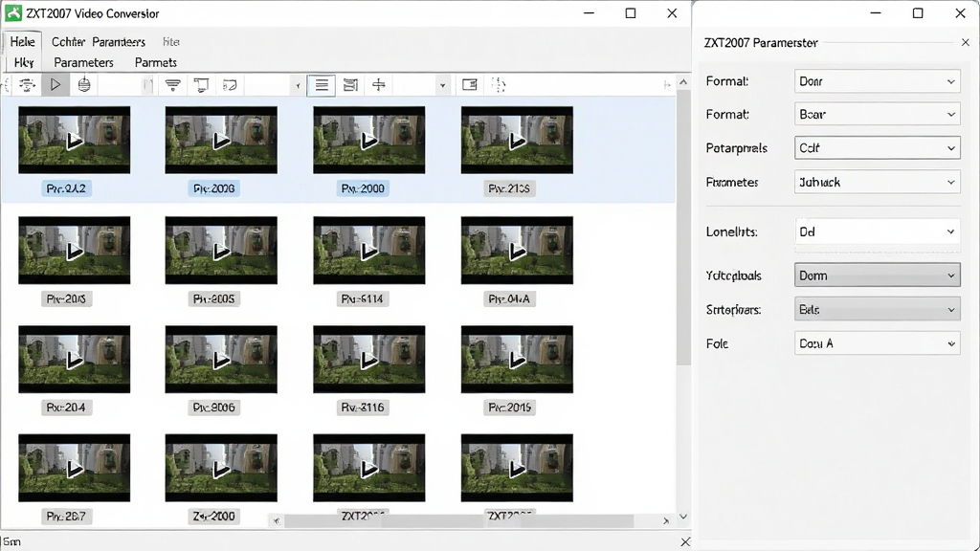Close the status bar with the X
Image resolution: width=980 pixels, height=551 pixels.
[685, 541]
